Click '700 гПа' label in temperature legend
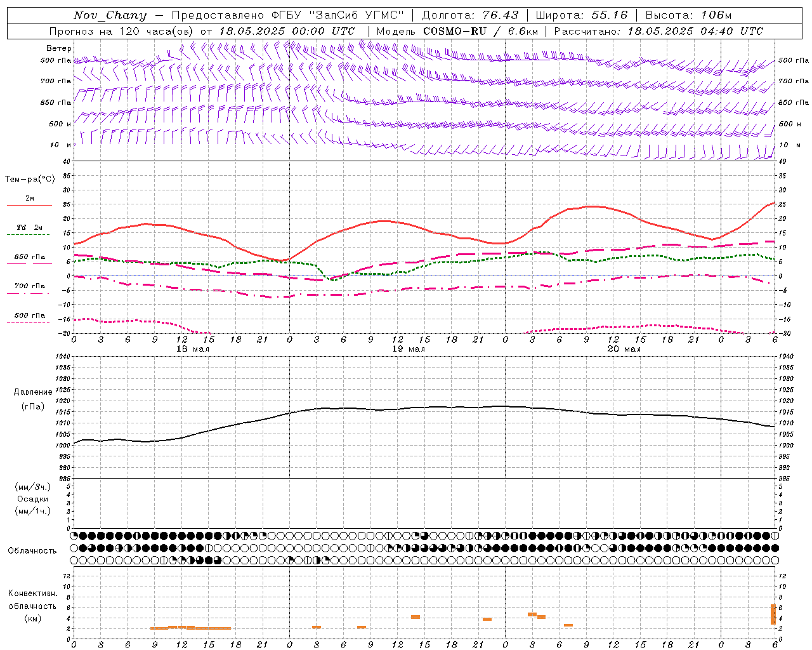Image resolution: width=812 pixels, height=650 pixels. pyautogui.click(x=30, y=286)
